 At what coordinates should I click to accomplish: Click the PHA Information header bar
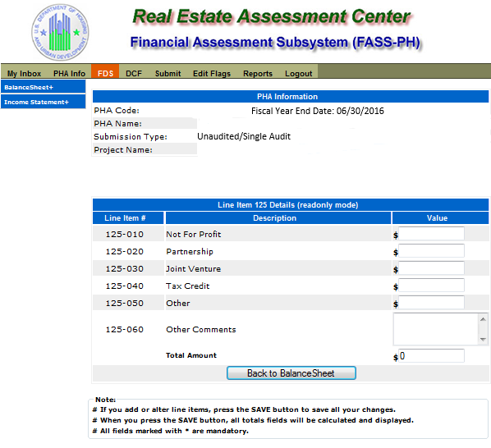pyautogui.click(x=291, y=96)
